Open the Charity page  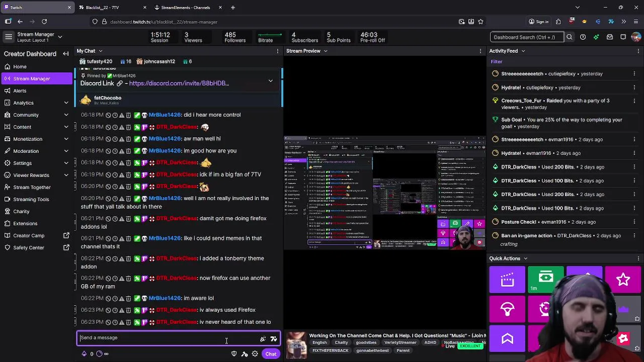pos(36,211)
